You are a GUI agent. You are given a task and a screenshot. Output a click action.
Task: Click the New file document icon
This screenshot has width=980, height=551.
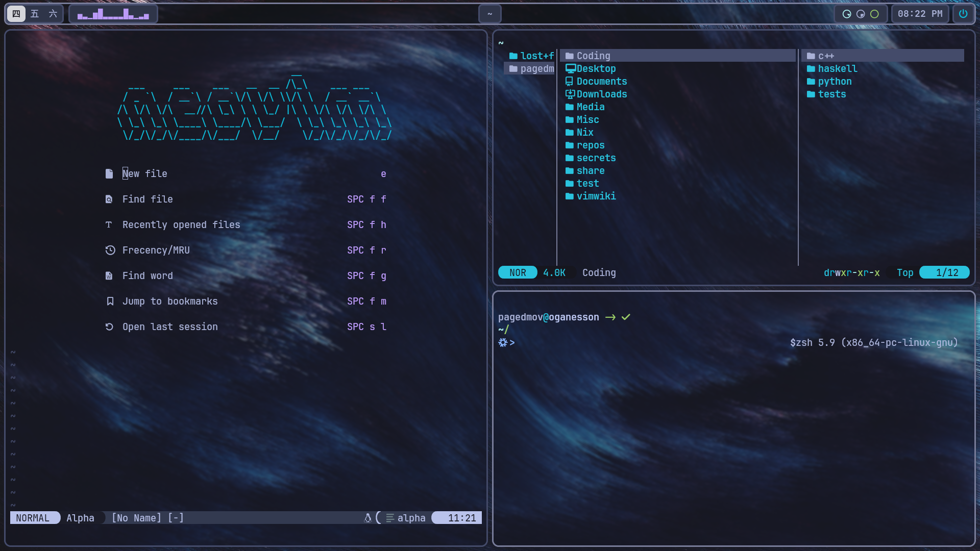click(109, 173)
